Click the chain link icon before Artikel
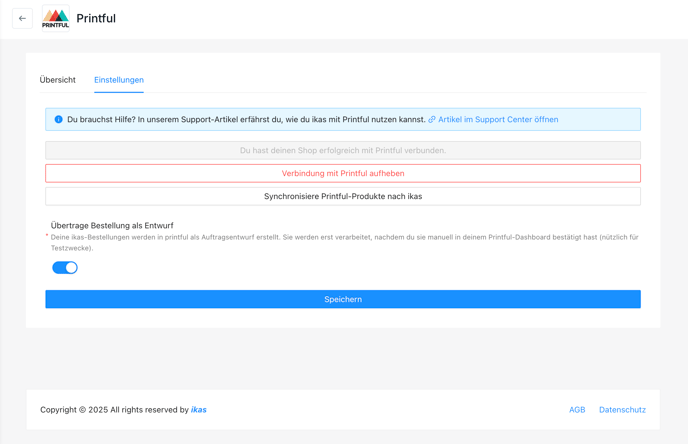 coord(432,119)
